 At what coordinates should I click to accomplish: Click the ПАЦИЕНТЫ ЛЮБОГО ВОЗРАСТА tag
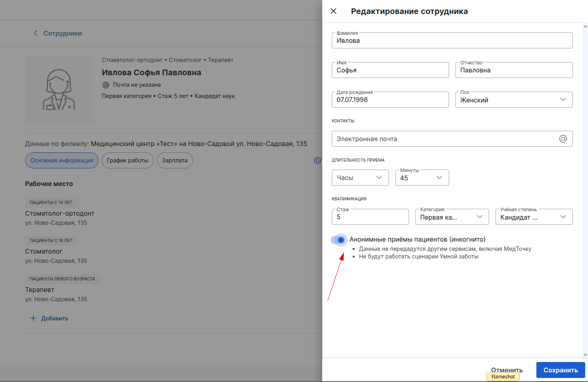click(62, 279)
